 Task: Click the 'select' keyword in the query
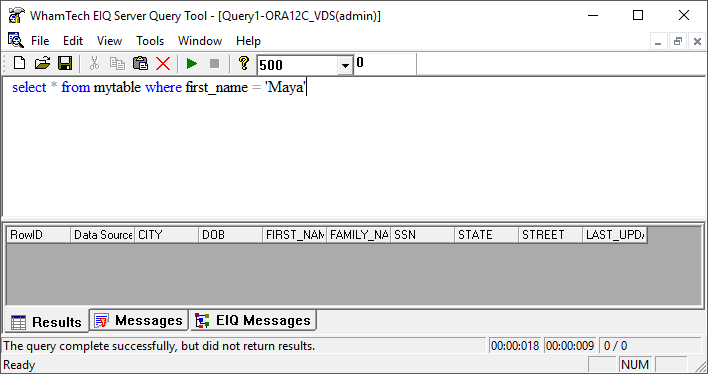click(29, 87)
